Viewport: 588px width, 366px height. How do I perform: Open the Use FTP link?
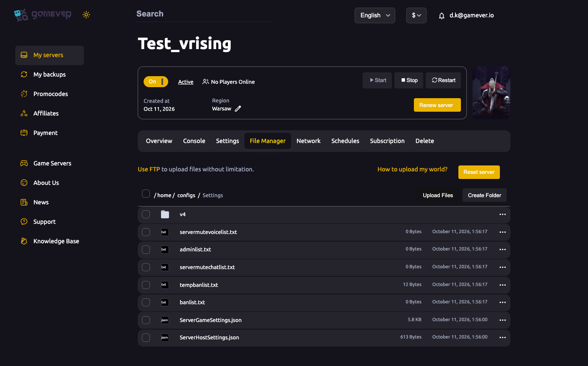(x=149, y=169)
